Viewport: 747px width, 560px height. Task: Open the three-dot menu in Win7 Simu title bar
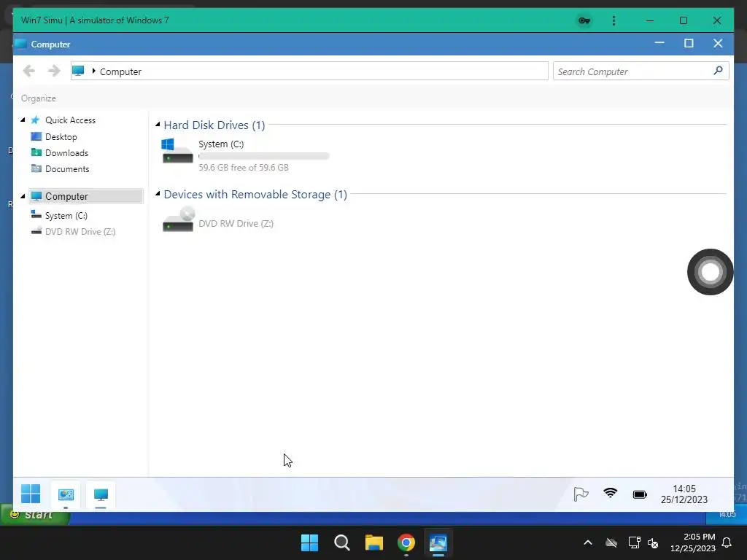[614, 20]
